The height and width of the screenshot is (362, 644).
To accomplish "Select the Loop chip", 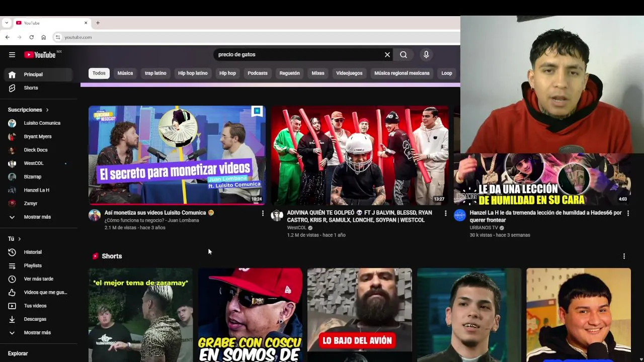I will pyautogui.click(x=447, y=73).
